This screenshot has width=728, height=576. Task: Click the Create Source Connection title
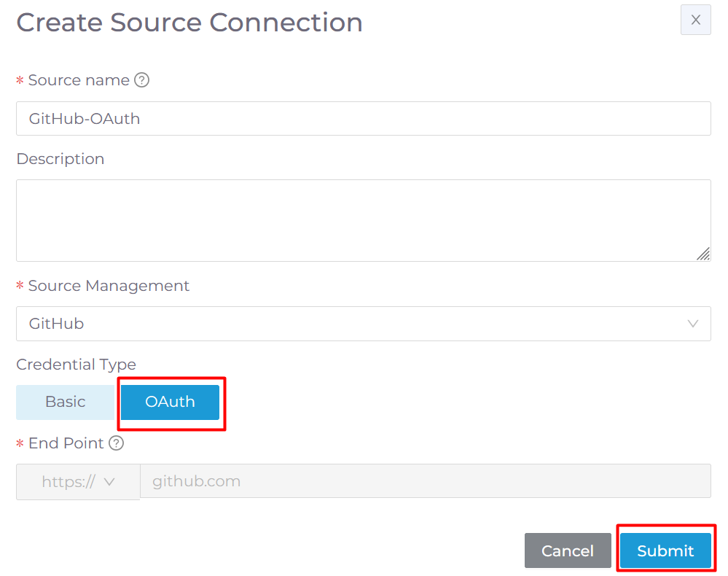pyautogui.click(x=189, y=22)
